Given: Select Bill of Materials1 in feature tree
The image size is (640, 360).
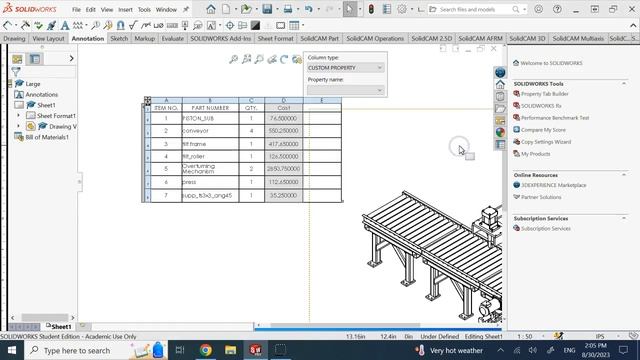Looking at the screenshot, I should pyautogui.click(x=47, y=137).
